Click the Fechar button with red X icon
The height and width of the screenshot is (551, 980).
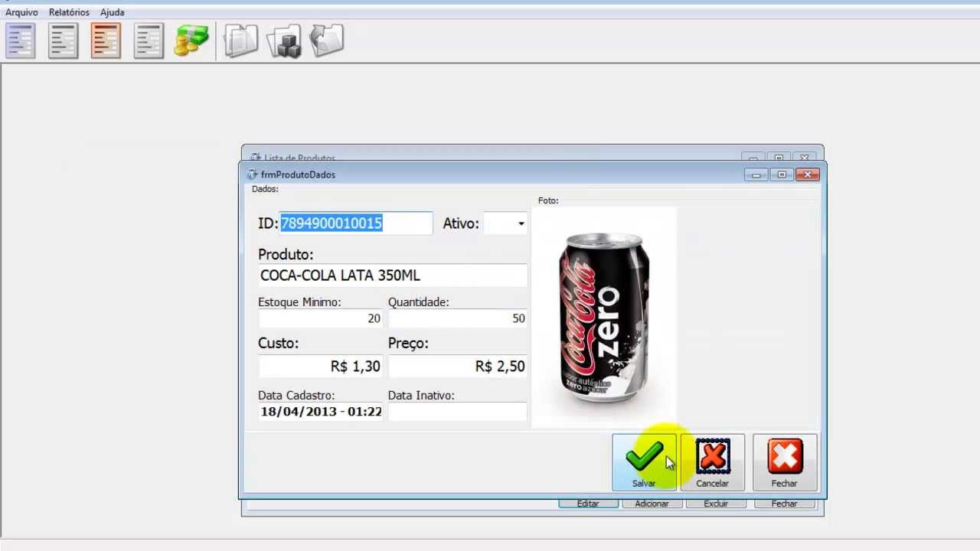785,462
